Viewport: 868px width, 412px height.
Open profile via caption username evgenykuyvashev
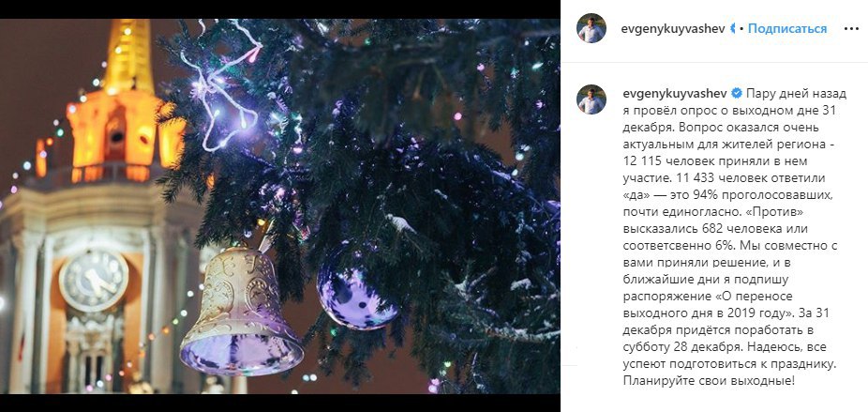(674, 93)
